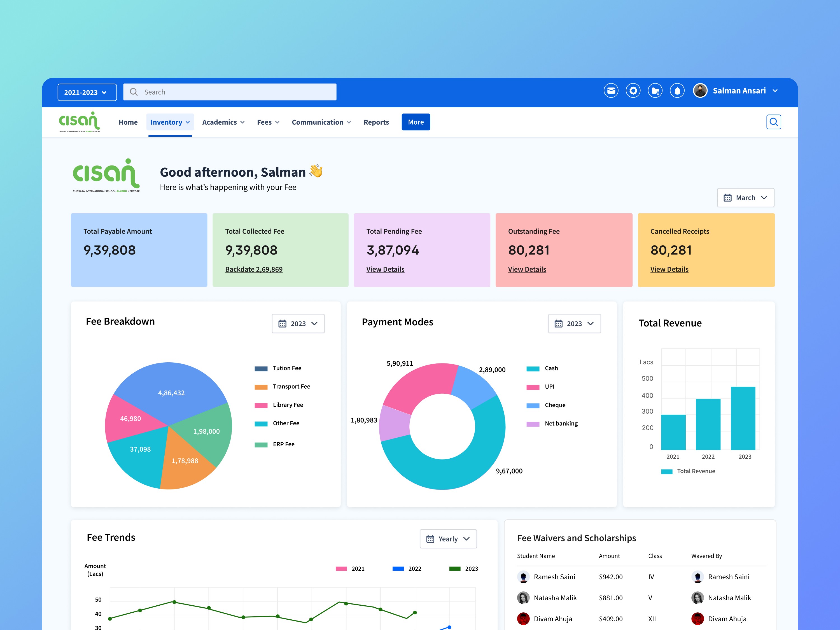Click Ramesh Saini's avatar in student column
The width and height of the screenshot is (840, 630).
[x=523, y=577]
